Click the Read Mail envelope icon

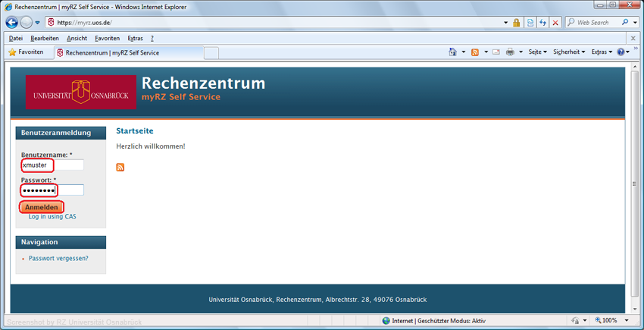(496, 52)
